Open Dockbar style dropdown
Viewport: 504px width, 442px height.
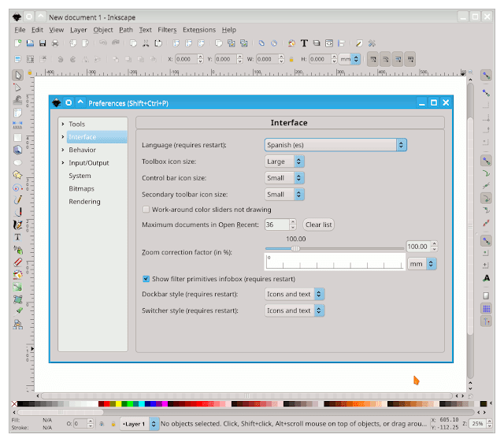coord(295,294)
